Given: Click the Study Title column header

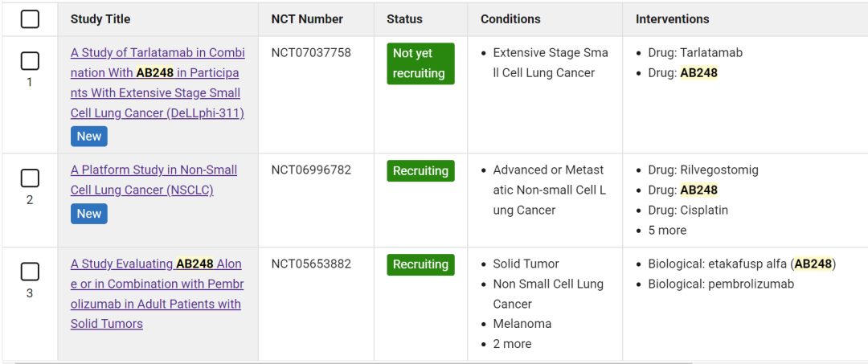Looking at the screenshot, I should [x=100, y=18].
